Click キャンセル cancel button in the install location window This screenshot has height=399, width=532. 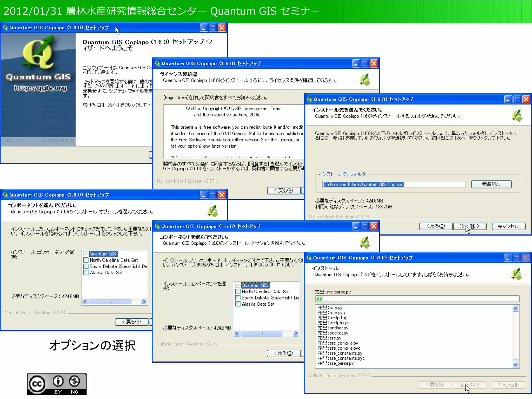pos(509,226)
